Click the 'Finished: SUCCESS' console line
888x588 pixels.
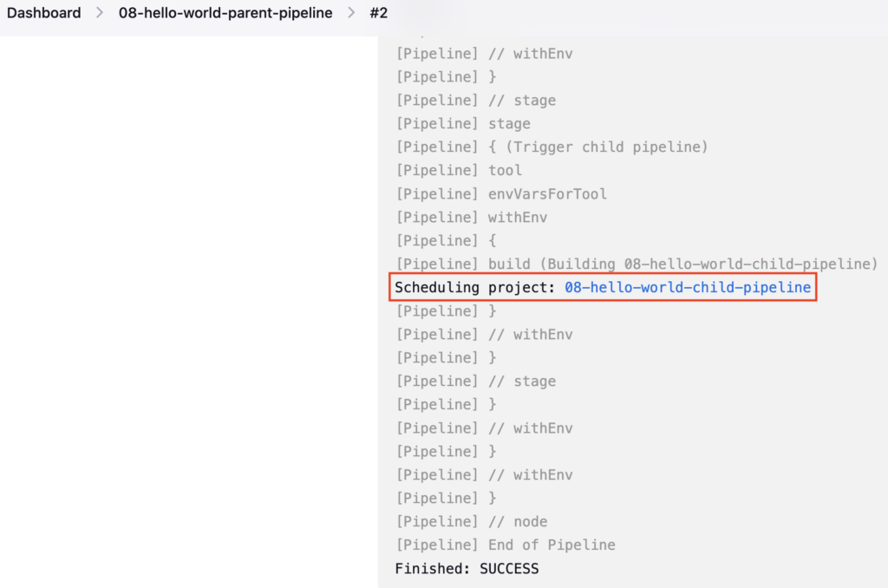[x=467, y=568]
